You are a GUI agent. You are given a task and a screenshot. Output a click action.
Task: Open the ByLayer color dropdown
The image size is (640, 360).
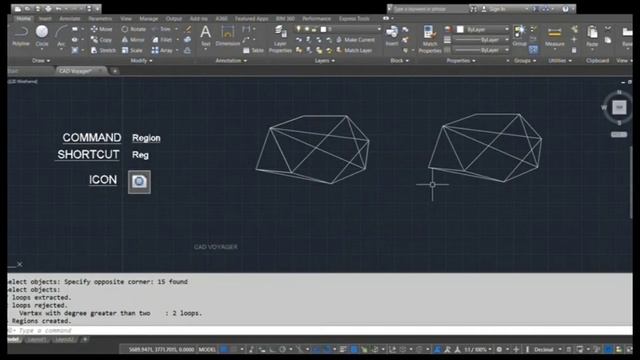pyautogui.click(x=507, y=29)
